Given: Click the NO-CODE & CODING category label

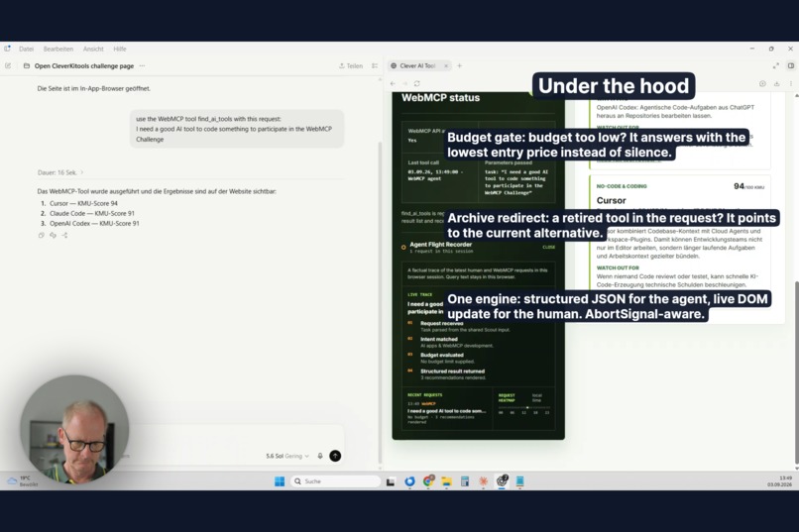Looking at the screenshot, I should point(622,186).
